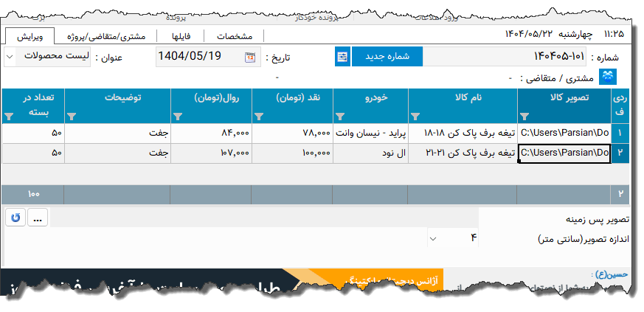This screenshot has height=312, width=644.
Task: Select row ۲ header cell
Action: tap(620, 153)
